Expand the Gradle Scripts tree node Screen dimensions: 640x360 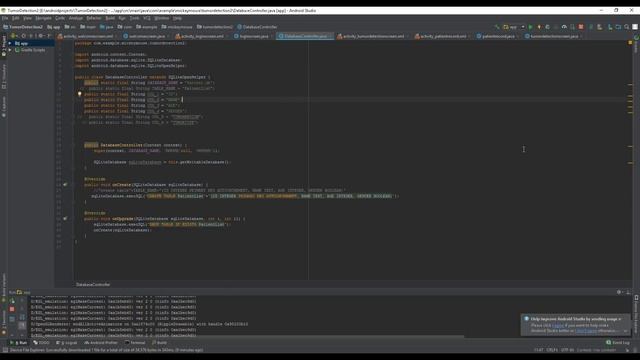10,50
